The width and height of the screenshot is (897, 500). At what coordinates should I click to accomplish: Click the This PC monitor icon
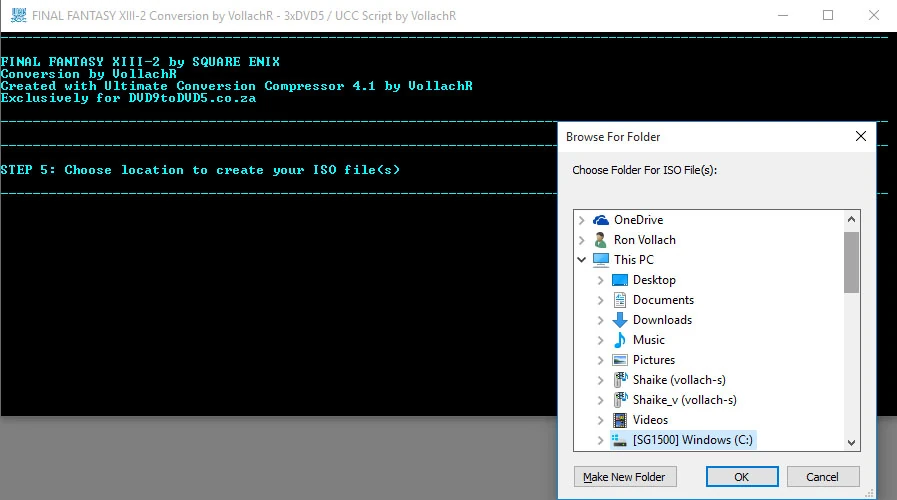(601, 260)
